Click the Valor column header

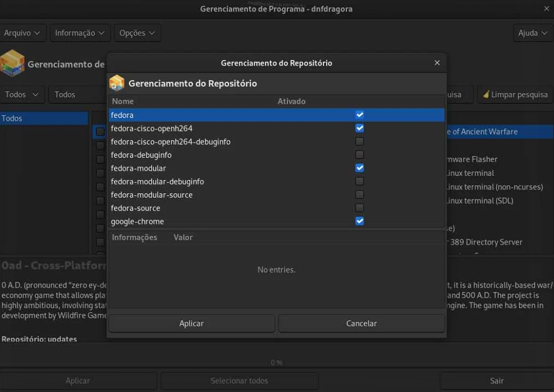(183, 237)
